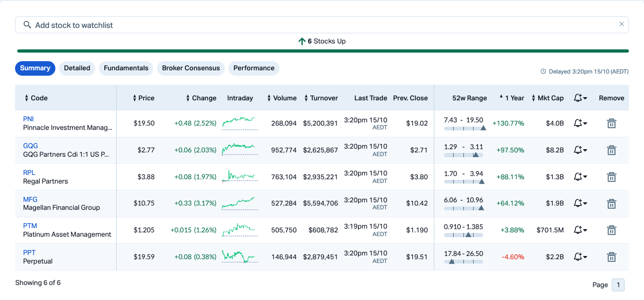Click the PPT 52w range slider
644x300 pixels.
pos(463,262)
